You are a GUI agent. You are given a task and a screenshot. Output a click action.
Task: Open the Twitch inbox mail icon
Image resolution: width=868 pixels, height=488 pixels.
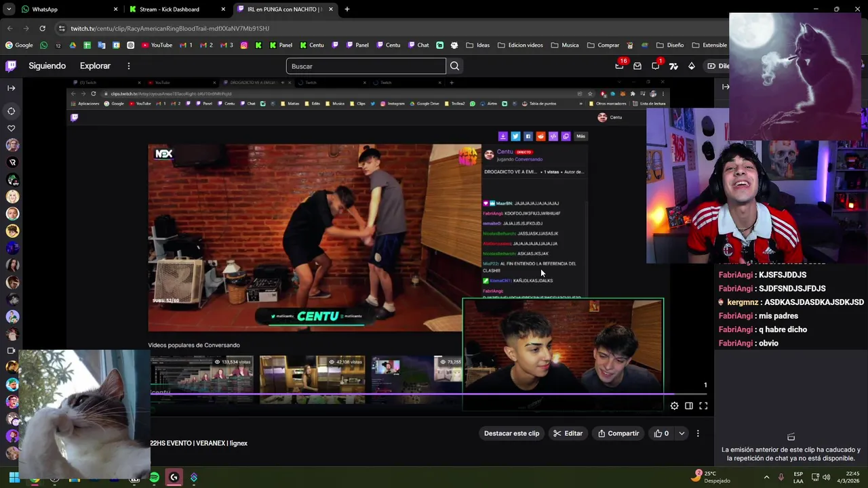pyautogui.click(x=637, y=66)
